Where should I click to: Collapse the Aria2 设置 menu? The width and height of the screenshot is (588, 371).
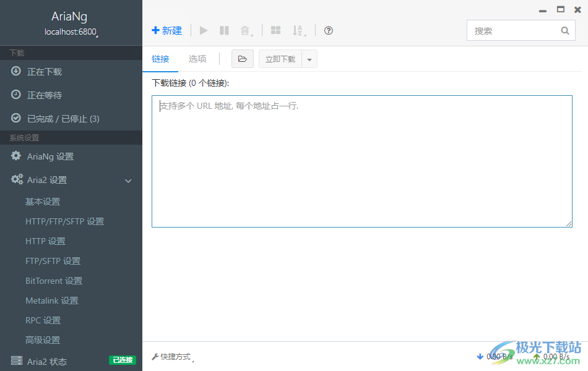71,180
